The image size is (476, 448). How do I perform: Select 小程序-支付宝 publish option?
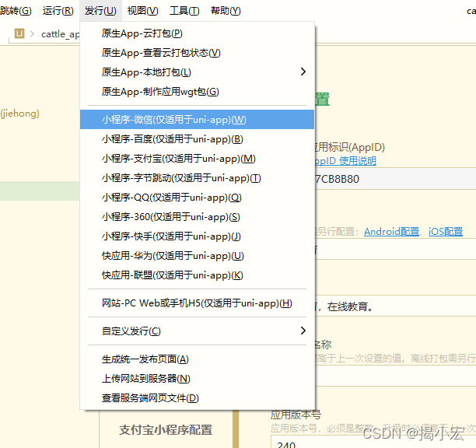click(197, 159)
